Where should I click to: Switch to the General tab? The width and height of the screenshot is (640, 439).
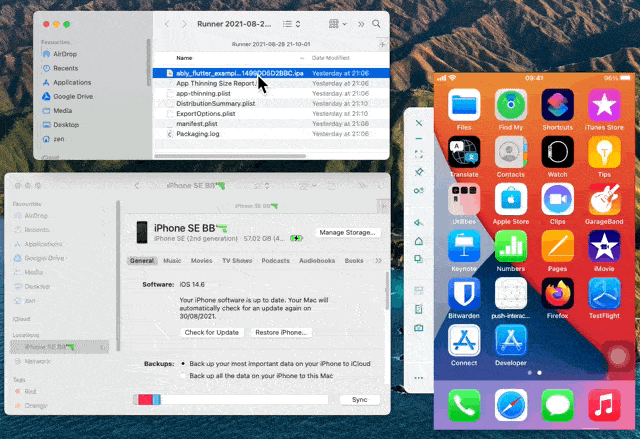tap(142, 260)
